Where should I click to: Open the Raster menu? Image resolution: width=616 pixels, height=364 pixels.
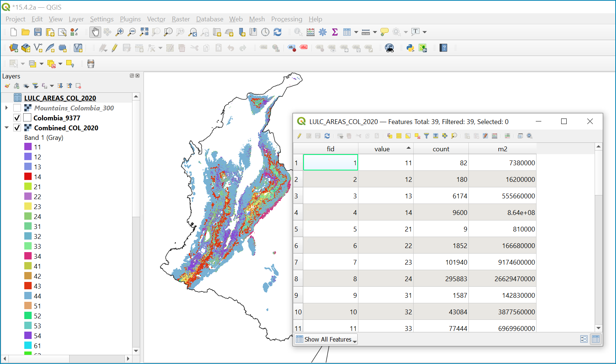(181, 19)
